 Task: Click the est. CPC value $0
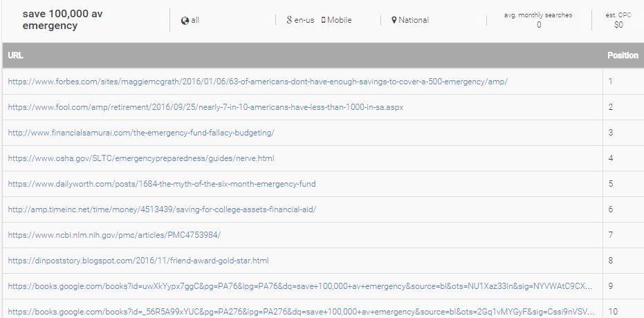pyautogui.click(x=618, y=25)
